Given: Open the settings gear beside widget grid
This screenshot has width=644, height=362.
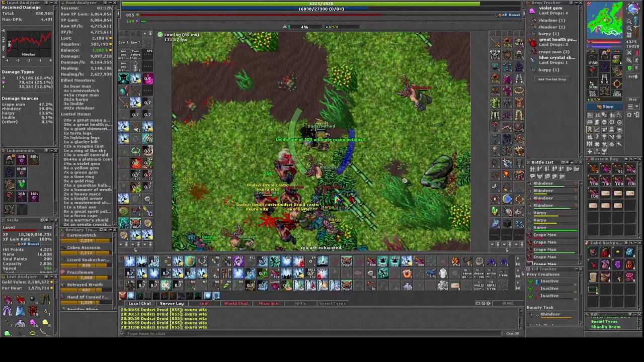Looking at the screenshot, I should (x=629, y=115).
